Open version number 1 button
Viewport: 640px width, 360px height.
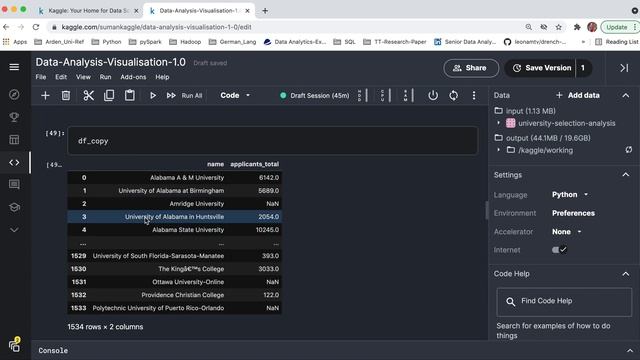click(583, 68)
